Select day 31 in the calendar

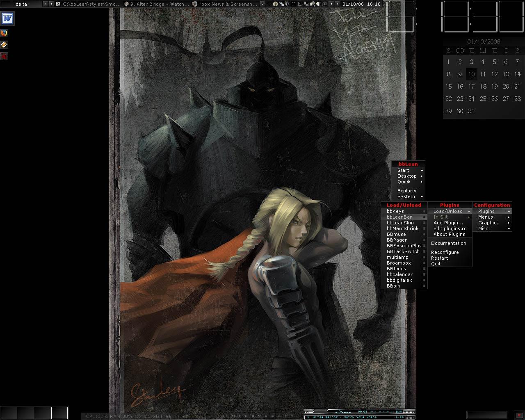click(472, 111)
